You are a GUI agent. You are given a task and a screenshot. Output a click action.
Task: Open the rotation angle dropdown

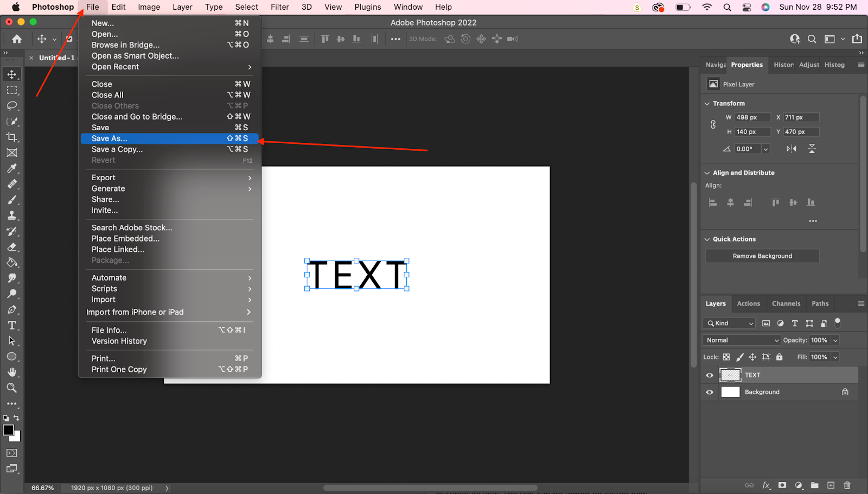tap(766, 149)
